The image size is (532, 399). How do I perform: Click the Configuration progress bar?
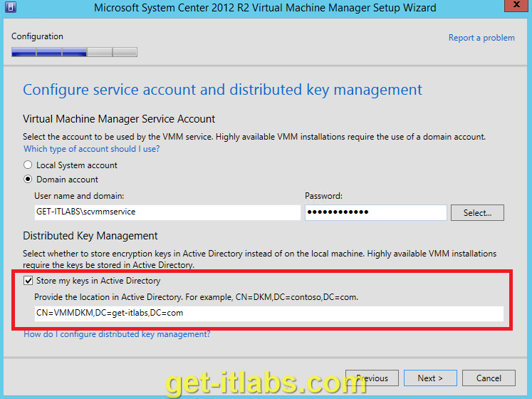[x=74, y=52]
